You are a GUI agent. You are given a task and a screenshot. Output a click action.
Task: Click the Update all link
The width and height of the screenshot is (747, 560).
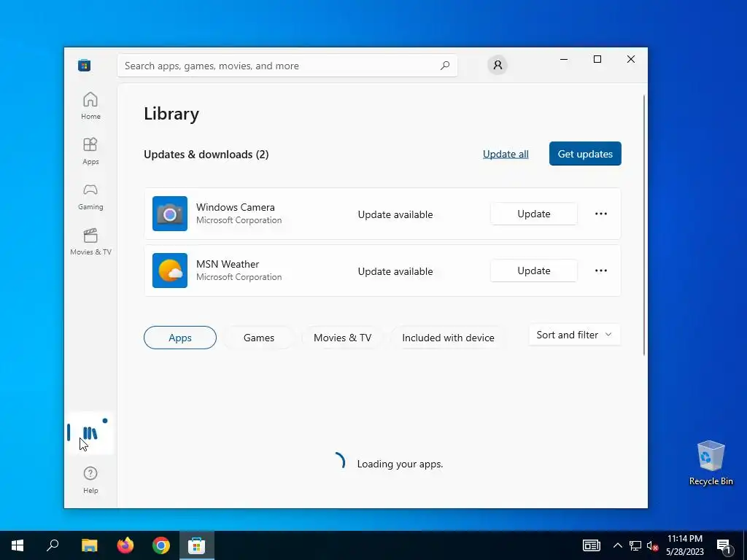pyautogui.click(x=506, y=154)
